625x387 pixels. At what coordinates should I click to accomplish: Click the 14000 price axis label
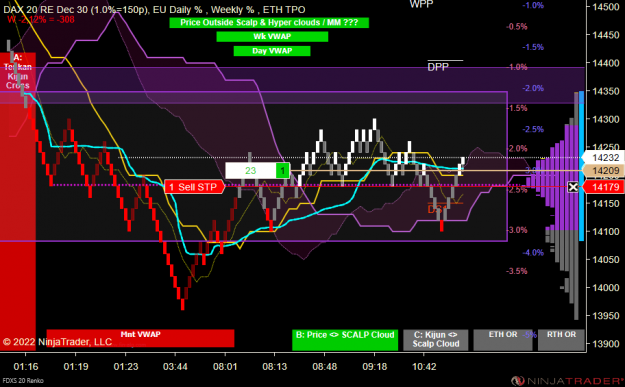pyautogui.click(x=606, y=287)
